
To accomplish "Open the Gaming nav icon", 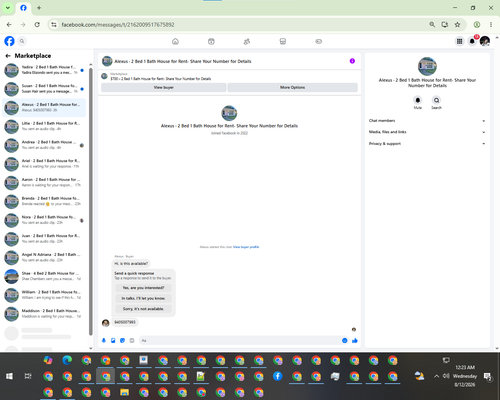I will click(319, 41).
